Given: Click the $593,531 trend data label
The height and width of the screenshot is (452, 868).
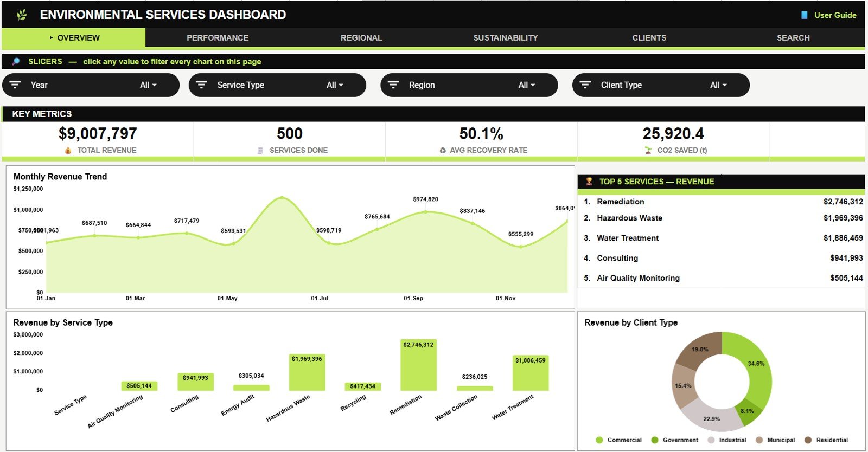Looking at the screenshot, I should click(x=233, y=231).
